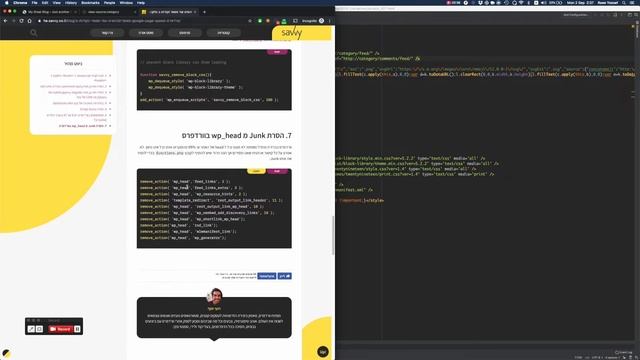The height and width of the screenshot is (360, 640).
Task: Open the Bookmarks menu in macOS menu bar
Action: (91, 2)
